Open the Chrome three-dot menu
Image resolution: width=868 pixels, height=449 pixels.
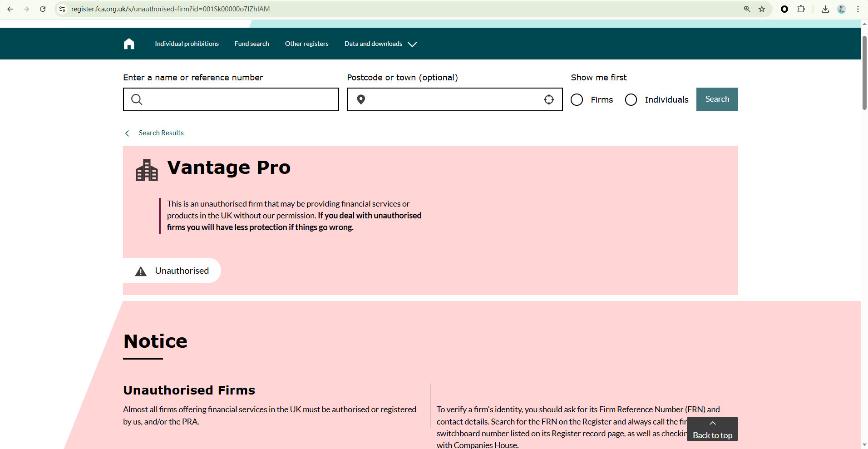[858, 9]
